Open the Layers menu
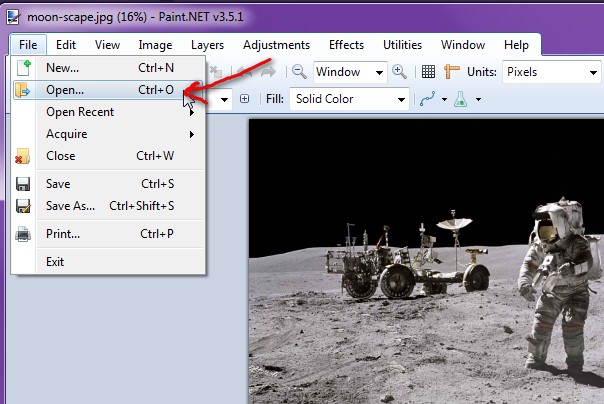 [x=207, y=45]
